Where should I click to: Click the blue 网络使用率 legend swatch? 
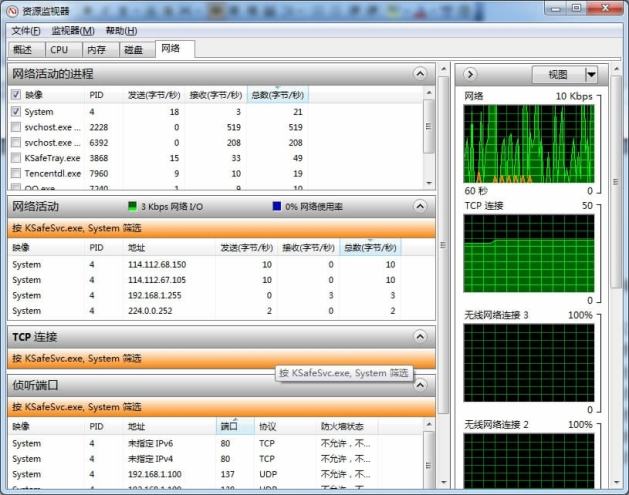(276, 206)
